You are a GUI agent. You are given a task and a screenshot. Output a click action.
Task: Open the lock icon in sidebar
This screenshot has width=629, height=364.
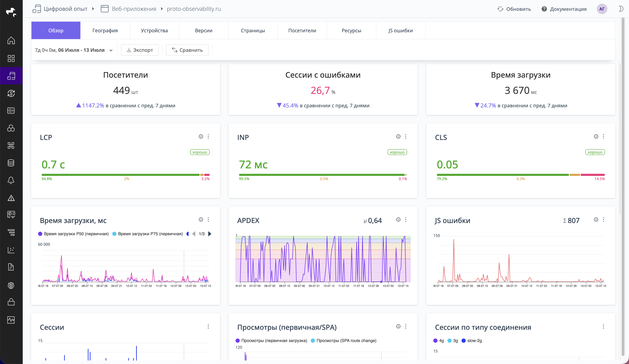click(11, 302)
